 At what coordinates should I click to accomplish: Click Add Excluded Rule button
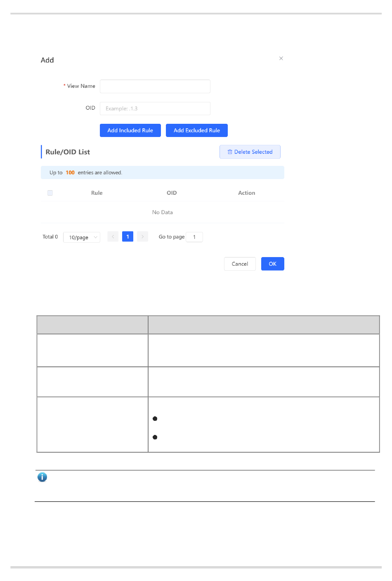click(x=197, y=130)
